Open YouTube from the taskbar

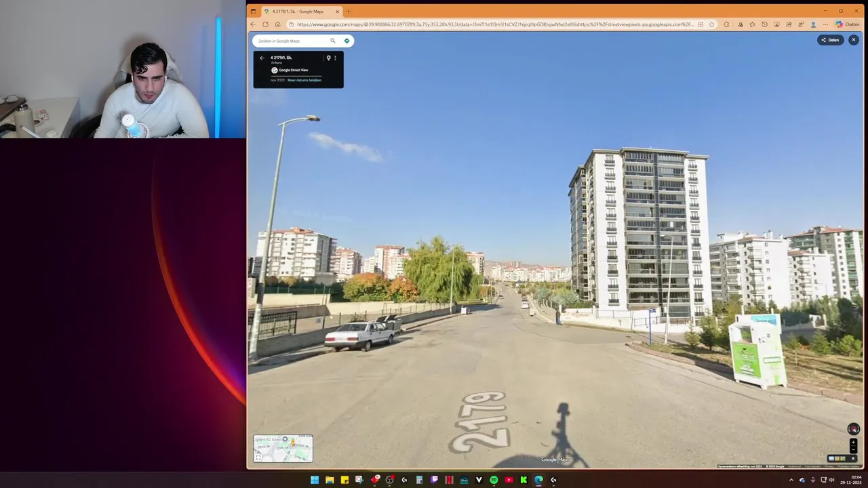point(509,480)
